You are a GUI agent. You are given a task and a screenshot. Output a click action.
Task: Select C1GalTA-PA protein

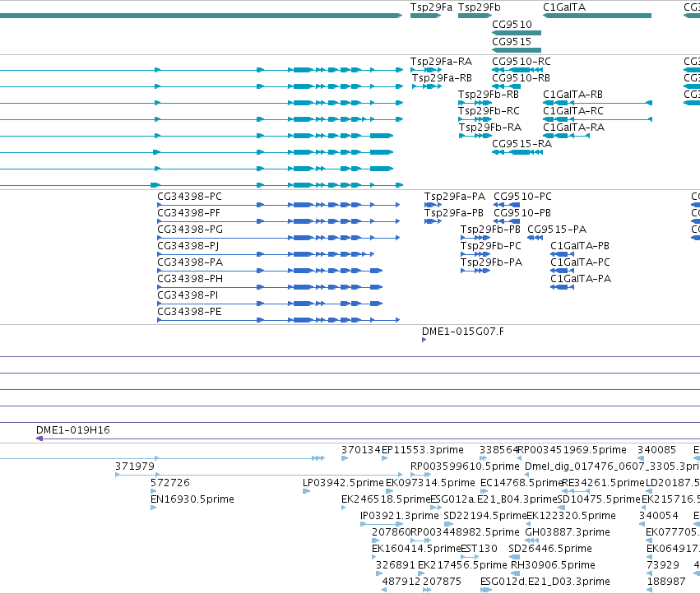tap(563, 287)
